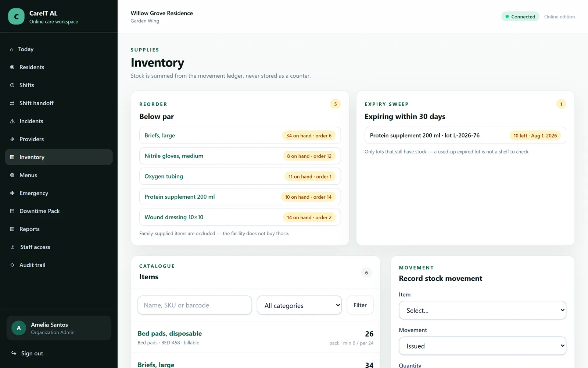
Task: Click the '11 on hand · order 1' badge
Action: 310,176
